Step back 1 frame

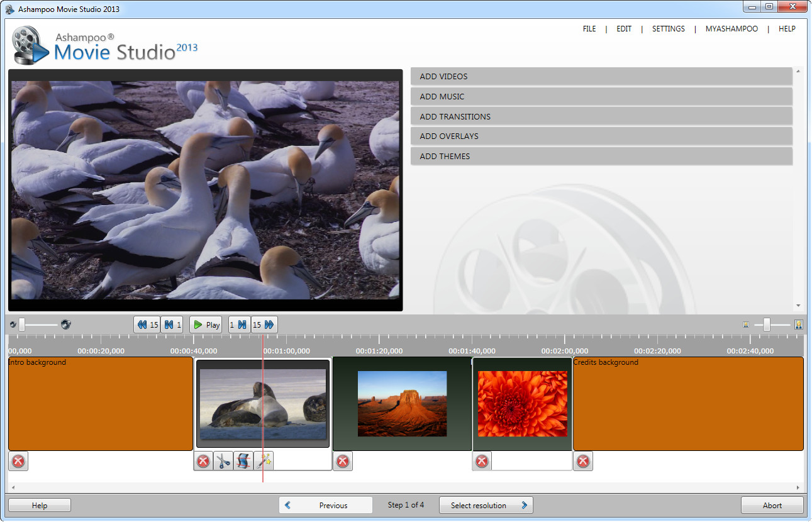(x=172, y=325)
